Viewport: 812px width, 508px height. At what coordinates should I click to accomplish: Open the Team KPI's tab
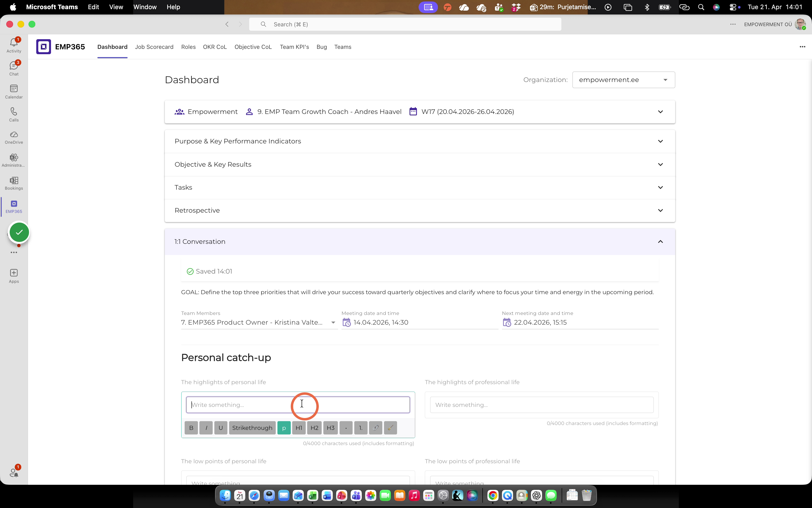[294, 47]
